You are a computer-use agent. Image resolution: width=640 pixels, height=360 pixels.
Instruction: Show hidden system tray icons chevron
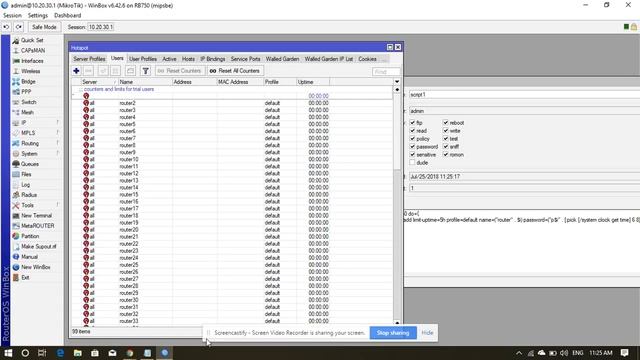pyautogui.click(x=519, y=353)
